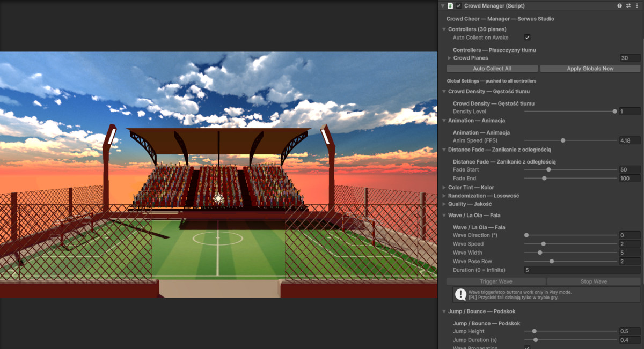Click the Apply Globals Now button
644x349 pixels.
coord(590,69)
